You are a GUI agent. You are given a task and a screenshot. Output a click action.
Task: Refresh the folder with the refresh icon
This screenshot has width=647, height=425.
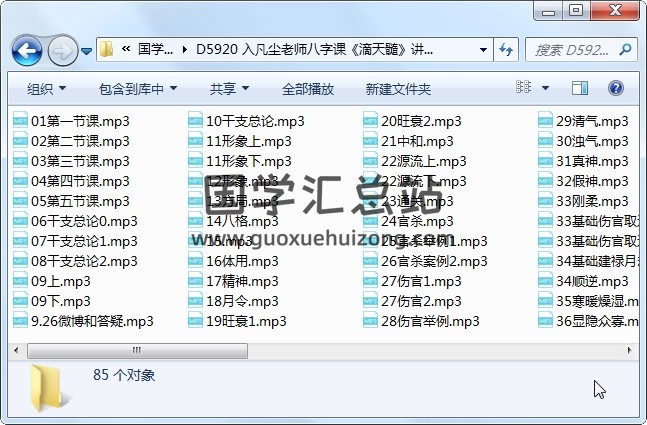[506, 50]
